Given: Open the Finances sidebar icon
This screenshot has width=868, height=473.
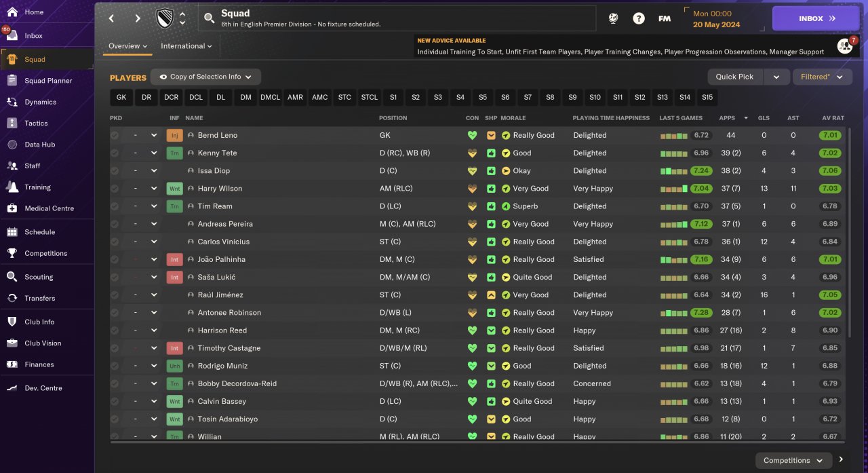Looking at the screenshot, I should click(12, 364).
